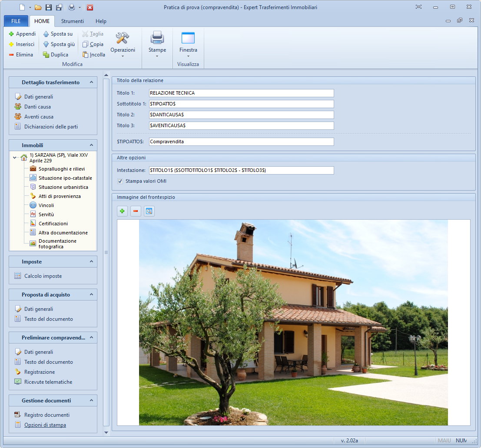Click inside the Titolo 1 text field
This screenshot has width=481, height=448.
coord(241,93)
